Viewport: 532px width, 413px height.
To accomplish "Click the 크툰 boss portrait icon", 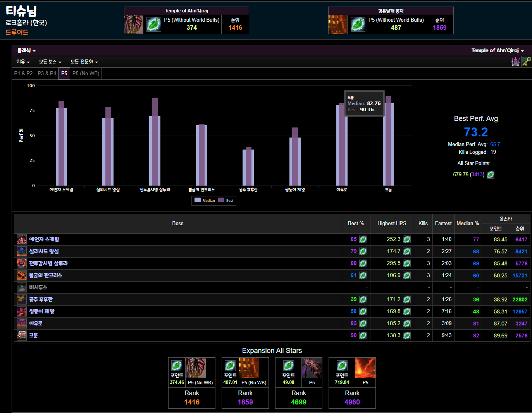I will pyautogui.click(x=22, y=336).
